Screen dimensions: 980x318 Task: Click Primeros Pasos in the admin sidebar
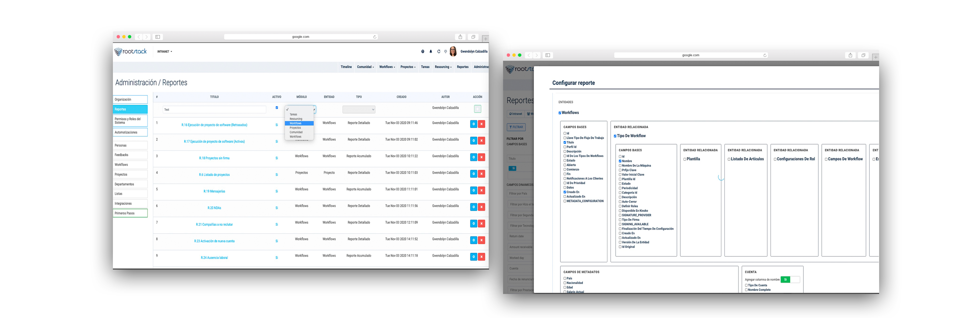tap(130, 213)
